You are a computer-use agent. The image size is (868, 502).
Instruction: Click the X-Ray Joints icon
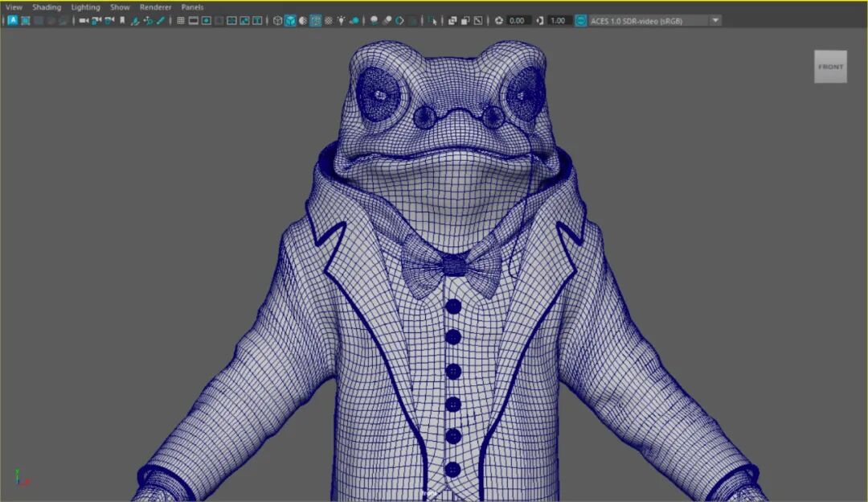tap(478, 20)
